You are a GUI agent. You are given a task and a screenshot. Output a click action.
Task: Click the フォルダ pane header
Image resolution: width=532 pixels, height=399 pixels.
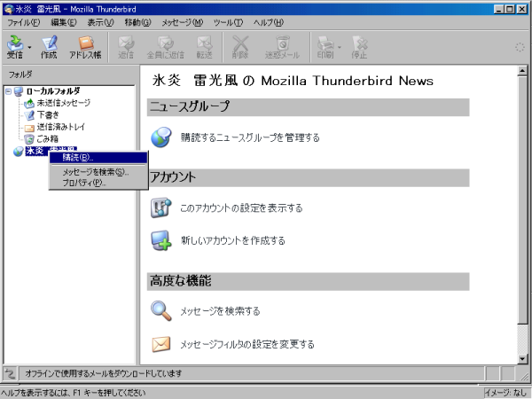click(69, 74)
